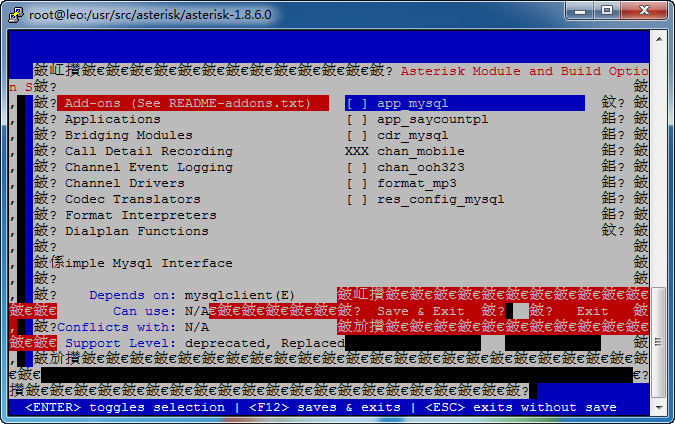Select Add-ons (See README-addons.txt) category
The image size is (675, 424).
coord(193,103)
